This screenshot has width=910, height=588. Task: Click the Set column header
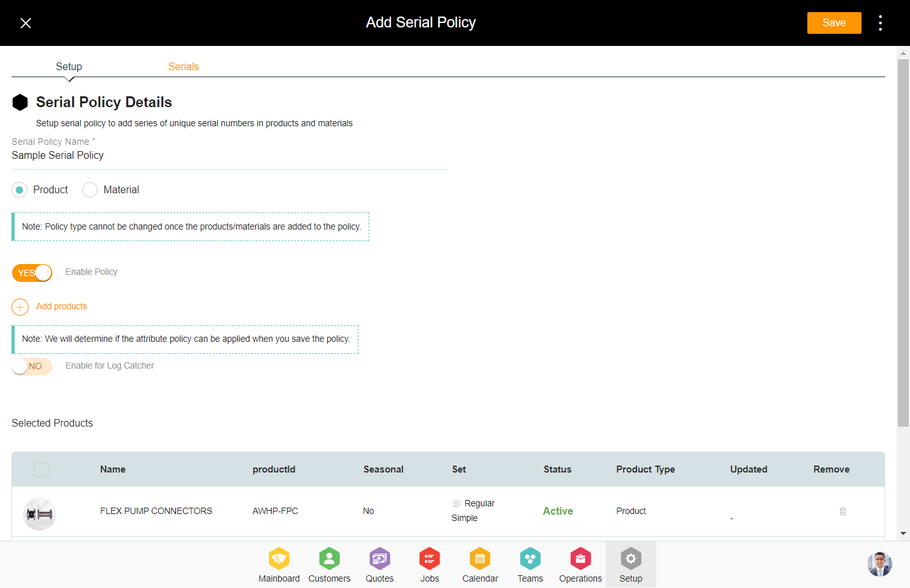tap(459, 469)
